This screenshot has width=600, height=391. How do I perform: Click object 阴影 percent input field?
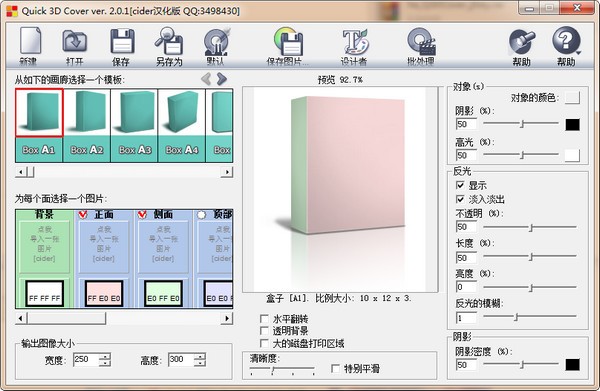[x=466, y=124]
